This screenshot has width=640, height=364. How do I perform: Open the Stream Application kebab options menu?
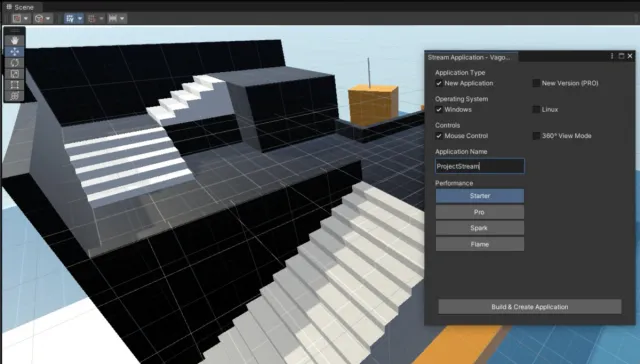coord(612,56)
